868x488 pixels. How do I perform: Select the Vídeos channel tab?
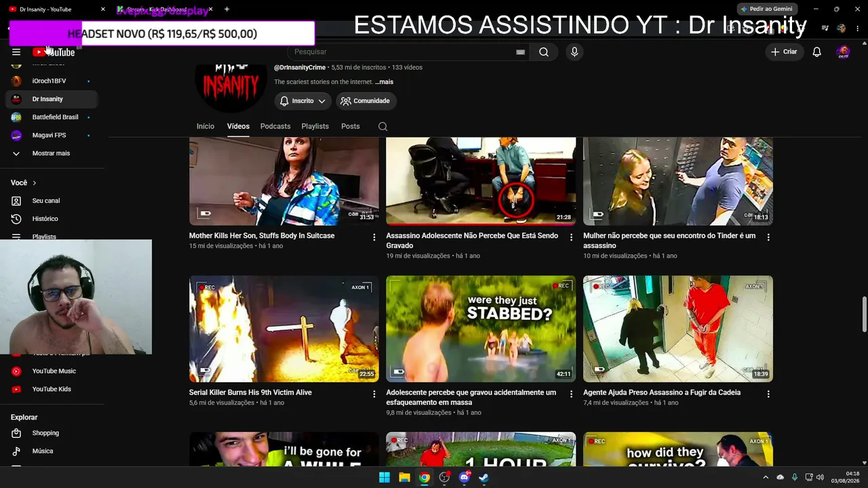pyautogui.click(x=238, y=127)
